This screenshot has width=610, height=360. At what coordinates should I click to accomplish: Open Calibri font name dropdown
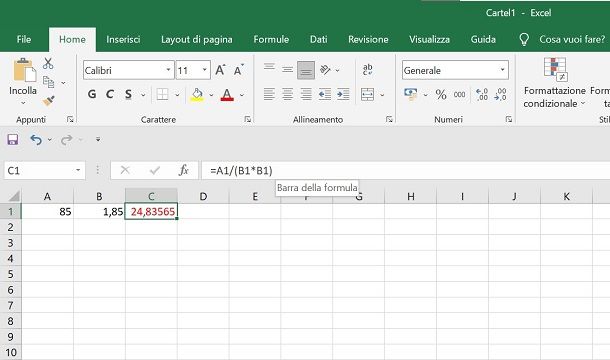click(x=168, y=70)
